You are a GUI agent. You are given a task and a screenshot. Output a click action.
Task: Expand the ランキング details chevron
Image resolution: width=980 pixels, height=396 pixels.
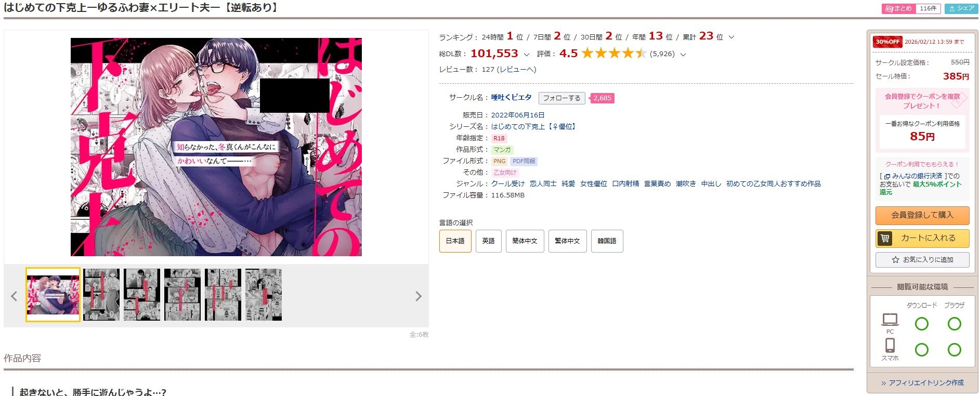(731, 37)
